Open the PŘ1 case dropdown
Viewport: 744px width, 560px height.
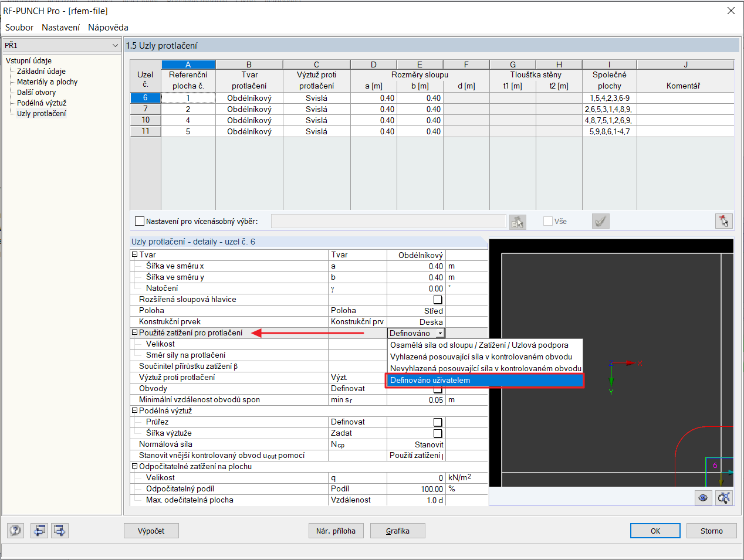[62, 45]
